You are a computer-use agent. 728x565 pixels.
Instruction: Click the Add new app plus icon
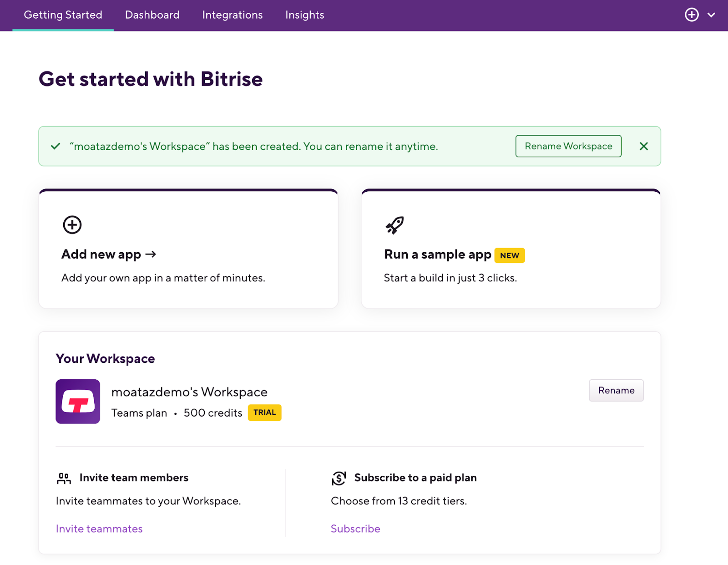point(72,225)
